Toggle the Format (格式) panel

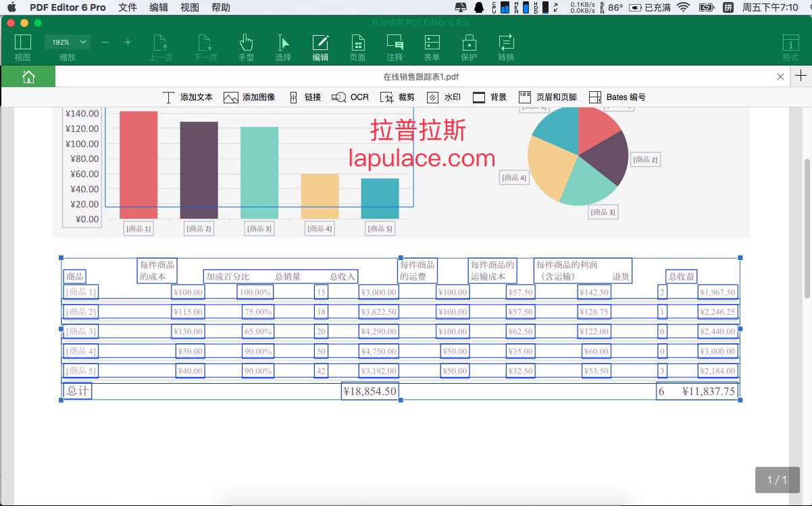pos(790,47)
